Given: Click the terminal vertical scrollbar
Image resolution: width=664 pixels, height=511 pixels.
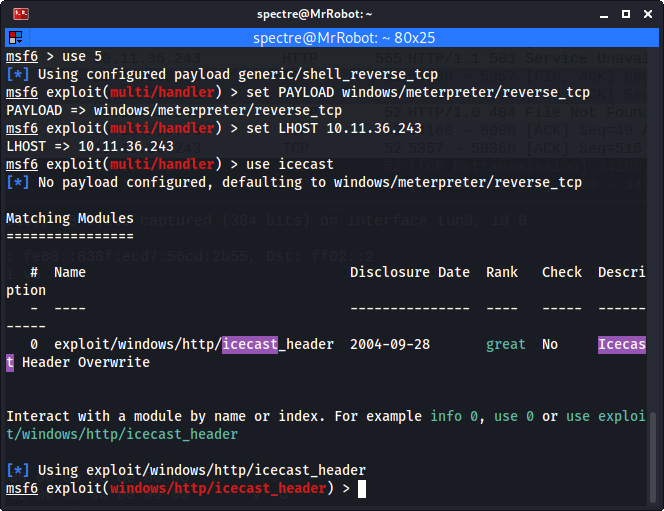Looking at the screenshot, I should click(653, 457).
